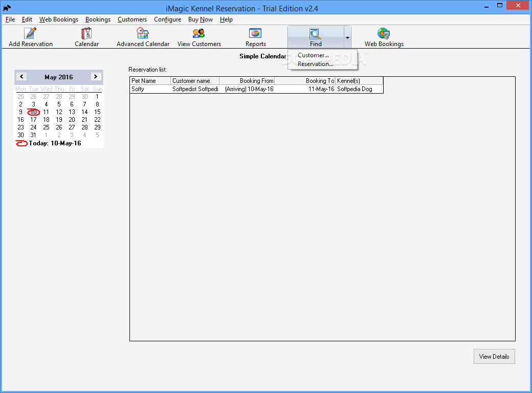Sort by Booking From column header
The height and width of the screenshot is (393, 532).
point(247,81)
